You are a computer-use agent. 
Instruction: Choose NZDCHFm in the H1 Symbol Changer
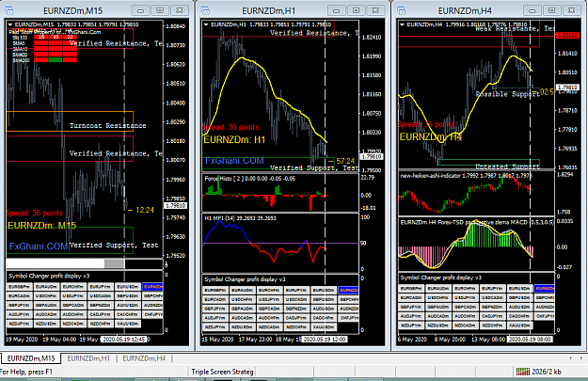click(296, 327)
